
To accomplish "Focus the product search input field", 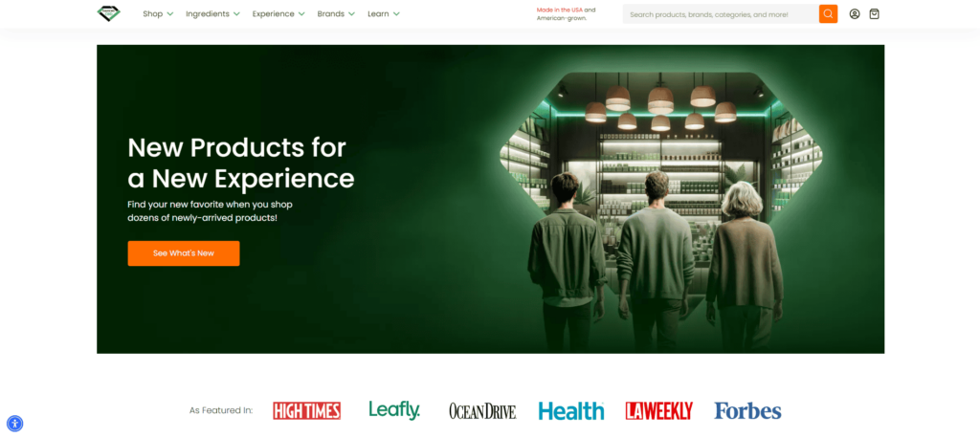I will [x=721, y=13].
